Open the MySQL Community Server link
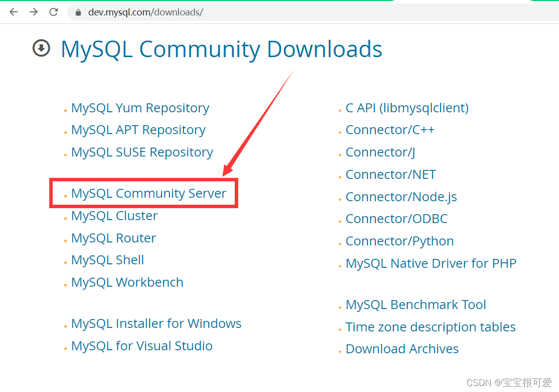The height and width of the screenshot is (392, 559). pos(149,193)
